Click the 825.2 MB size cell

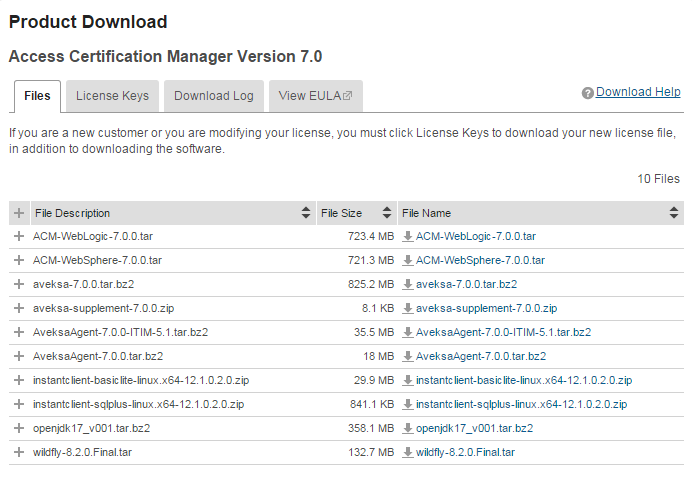click(371, 284)
